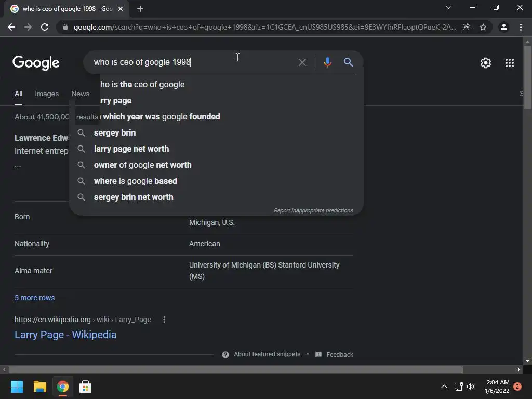Open the Google apps grid
The height and width of the screenshot is (399, 532).
[x=510, y=63]
